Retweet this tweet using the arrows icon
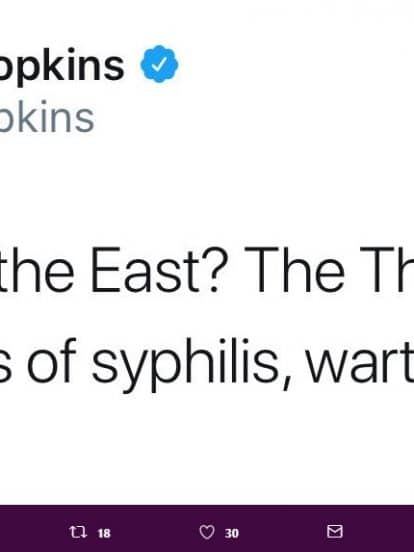Image resolution: width=414 pixels, height=552 pixels. (x=78, y=532)
